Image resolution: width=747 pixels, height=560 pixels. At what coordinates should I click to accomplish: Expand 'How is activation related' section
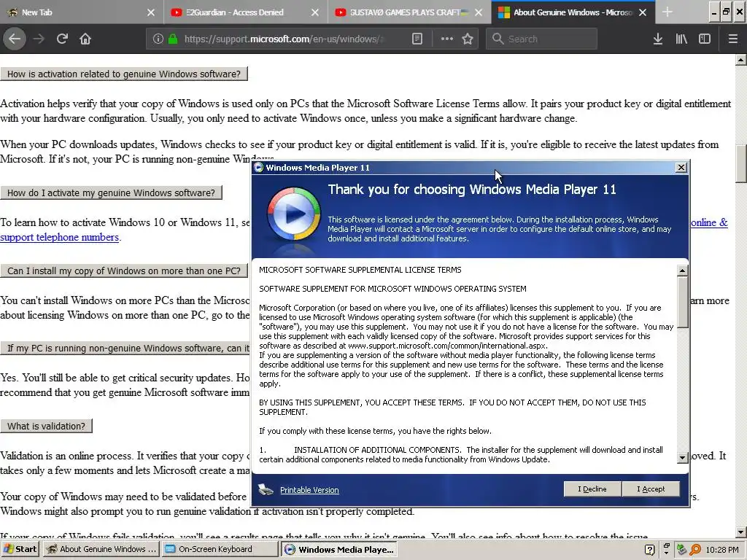124,74
